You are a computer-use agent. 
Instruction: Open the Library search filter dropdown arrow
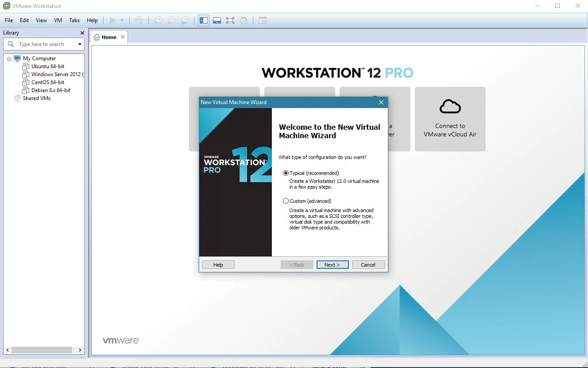point(80,44)
